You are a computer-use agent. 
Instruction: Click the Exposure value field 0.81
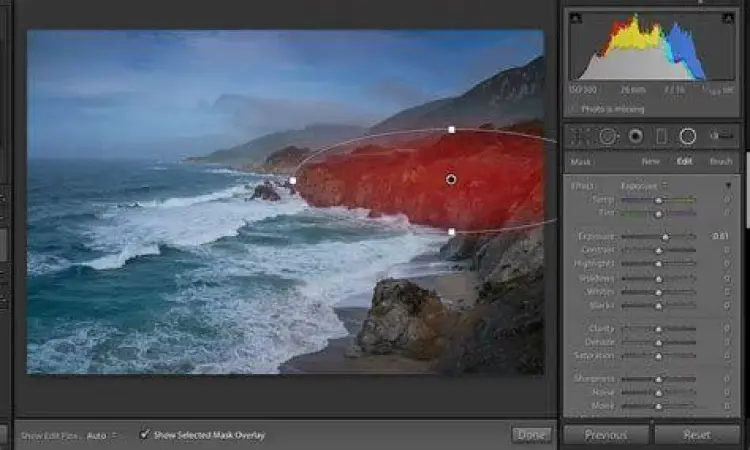click(720, 236)
